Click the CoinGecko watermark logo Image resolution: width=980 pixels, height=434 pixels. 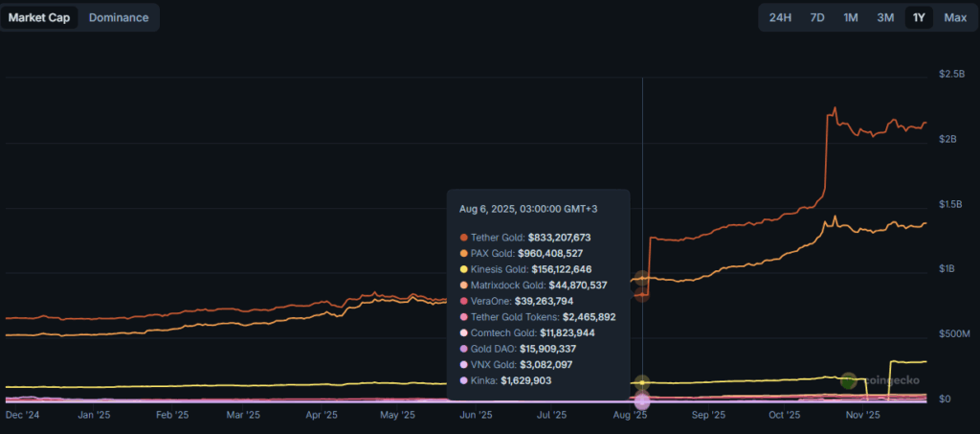click(x=848, y=380)
